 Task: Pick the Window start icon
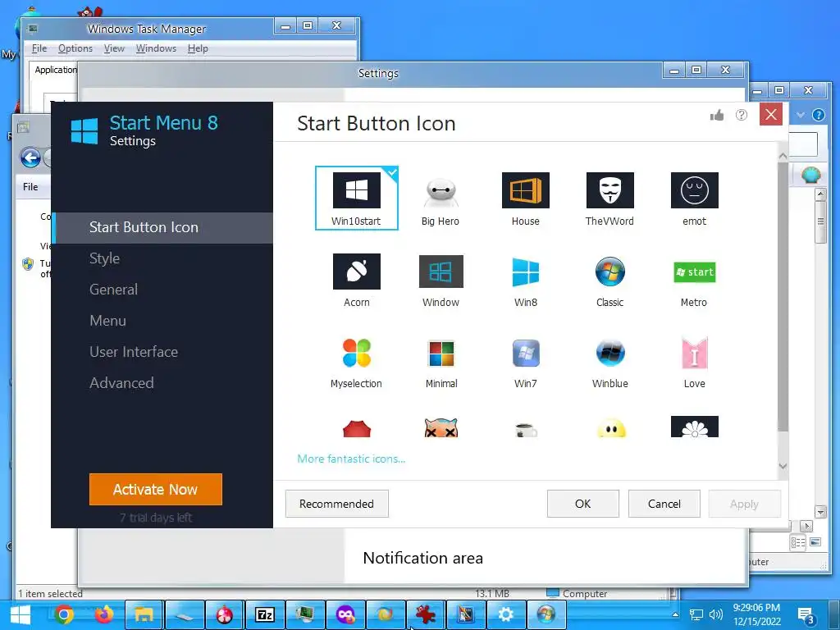(441, 280)
